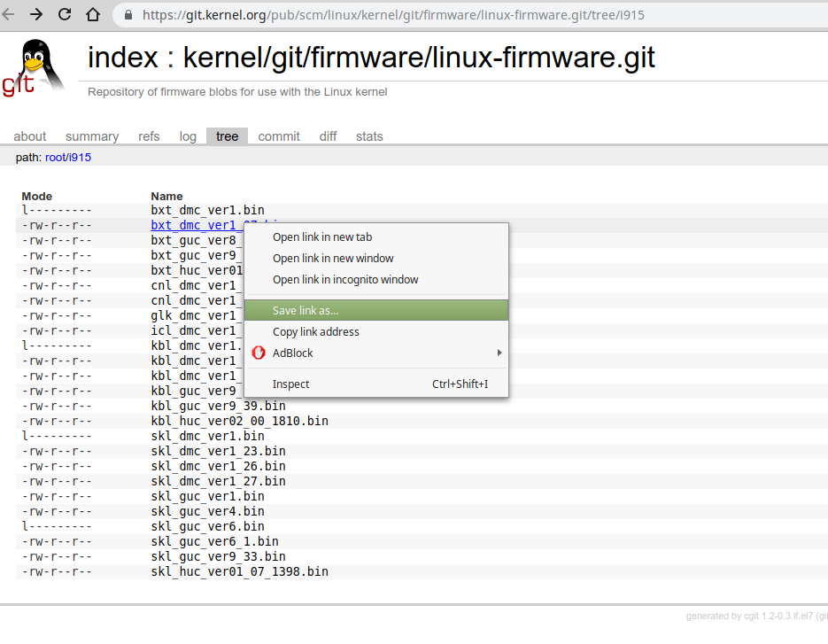
Task: Click the padlock icon in address bar
Action: 128,15
